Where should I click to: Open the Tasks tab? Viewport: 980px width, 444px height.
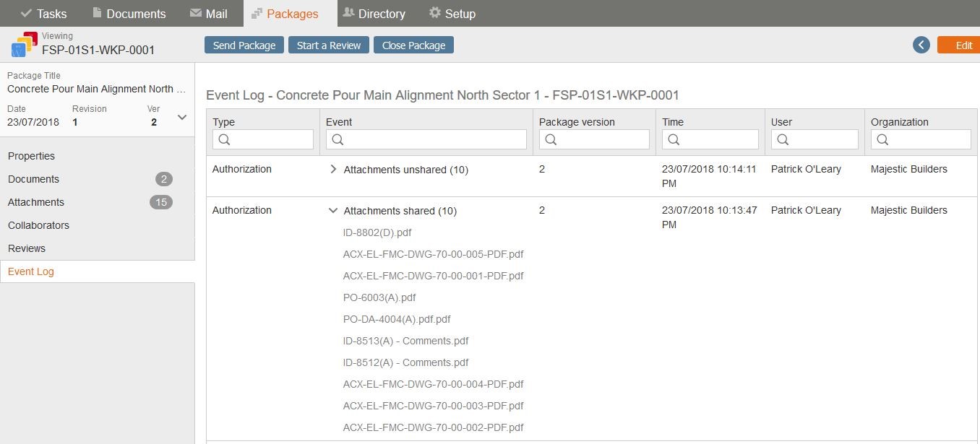tap(43, 14)
